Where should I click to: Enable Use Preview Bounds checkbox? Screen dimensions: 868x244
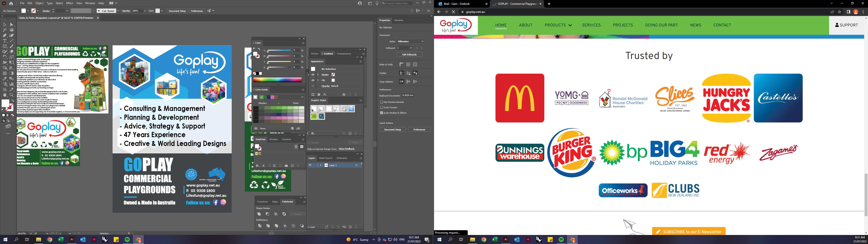point(381,102)
